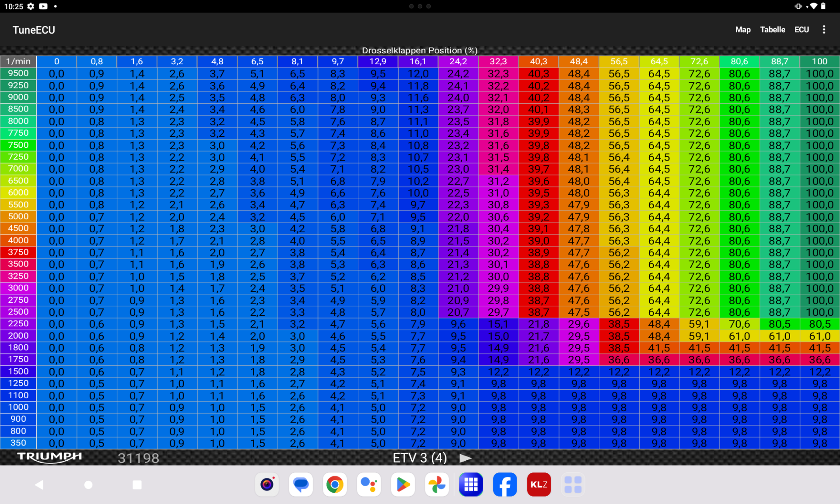Open the all-apps folder icon
The height and width of the screenshot is (504, 840).
tap(573, 485)
